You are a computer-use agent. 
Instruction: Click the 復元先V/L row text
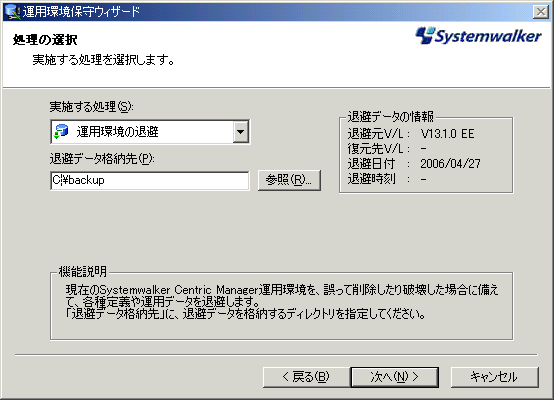(387, 149)
